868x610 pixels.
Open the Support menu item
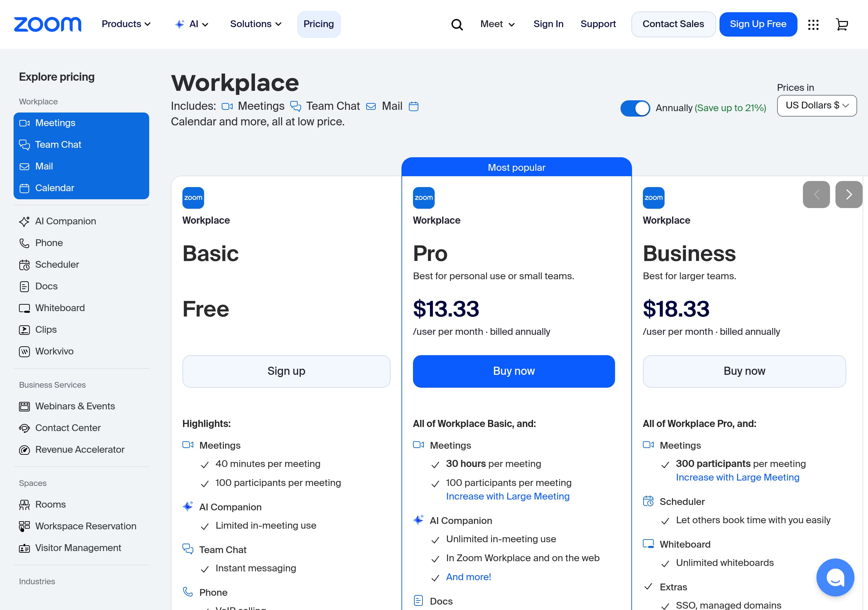pos(598,24)
